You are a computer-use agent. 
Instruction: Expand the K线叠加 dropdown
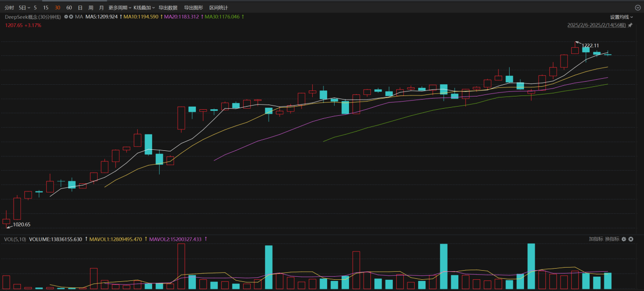(144, 8)
